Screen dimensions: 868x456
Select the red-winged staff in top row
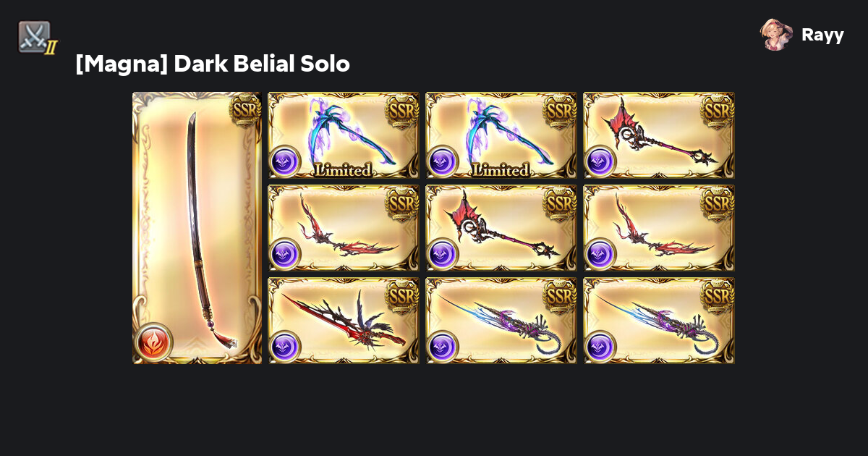click(659, 135)
